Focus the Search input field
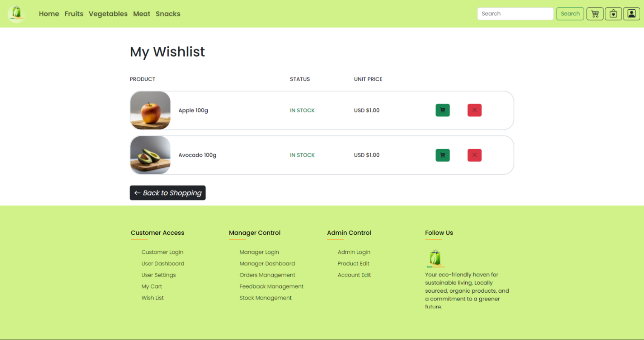Image resolution: width=644 pixels, height=340 pixels. pyautogui.click(x=515, y=14)
